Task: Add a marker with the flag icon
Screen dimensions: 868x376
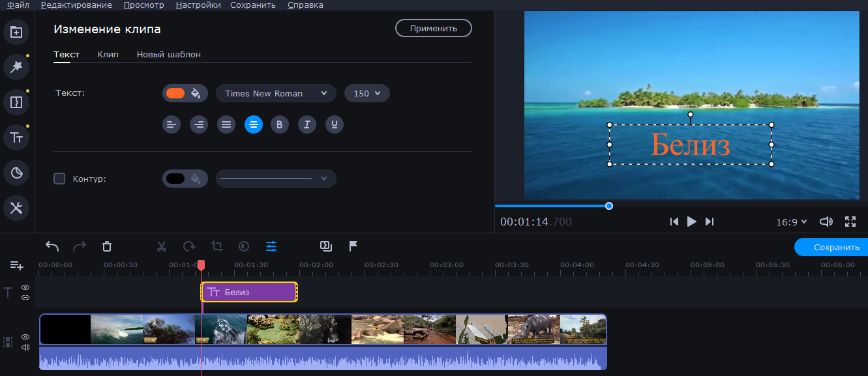Action: click(x=353, y=246)
